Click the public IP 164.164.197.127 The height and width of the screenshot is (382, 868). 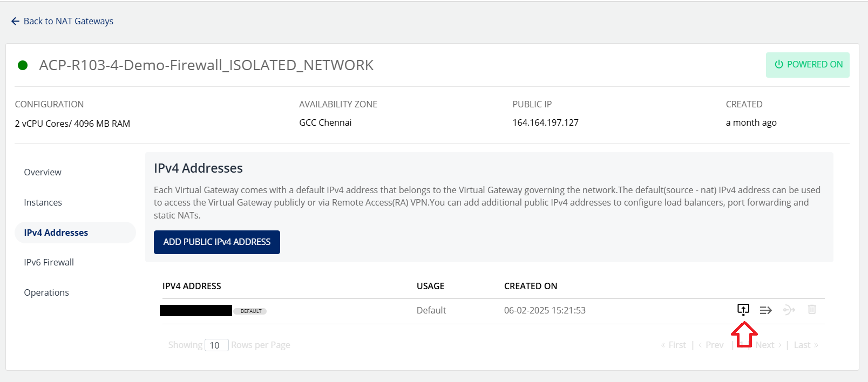pyautogui.click(x=545, y=122)
